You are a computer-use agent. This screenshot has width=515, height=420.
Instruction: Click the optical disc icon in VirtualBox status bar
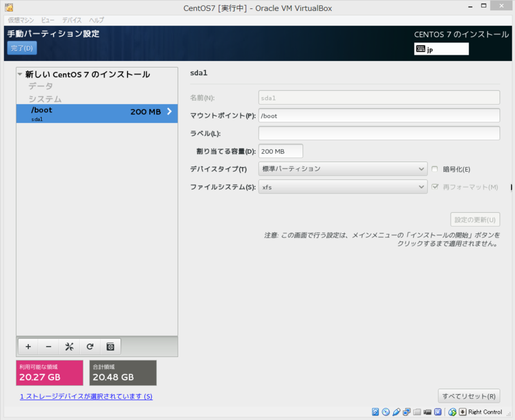[x=386, y=412]
